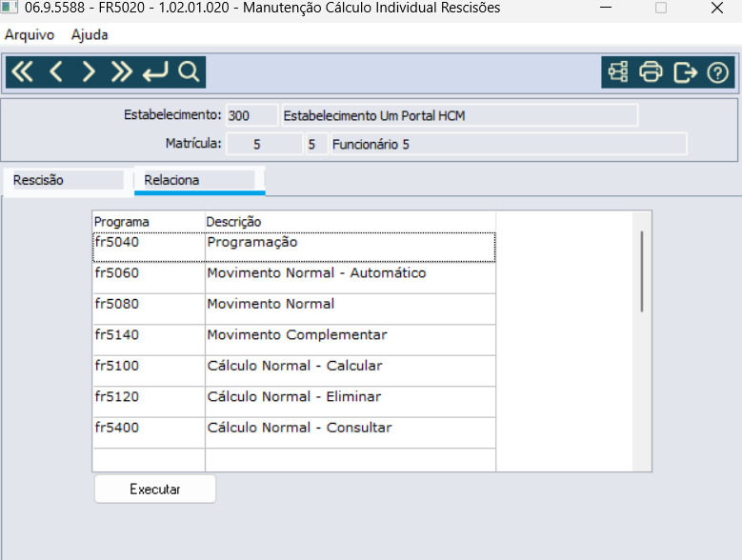Click Cálculo Normal - Eliminar description
This screenshot has width=742, height=560.
351,401
